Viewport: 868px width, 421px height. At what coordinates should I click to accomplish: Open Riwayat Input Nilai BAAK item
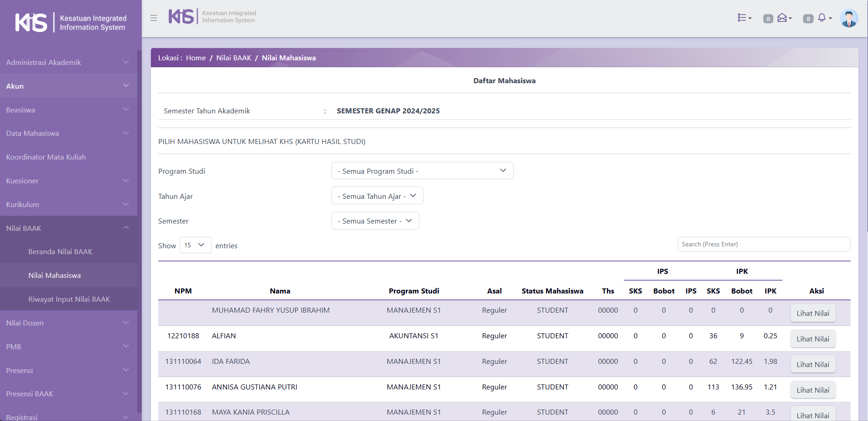pos(69,299)
